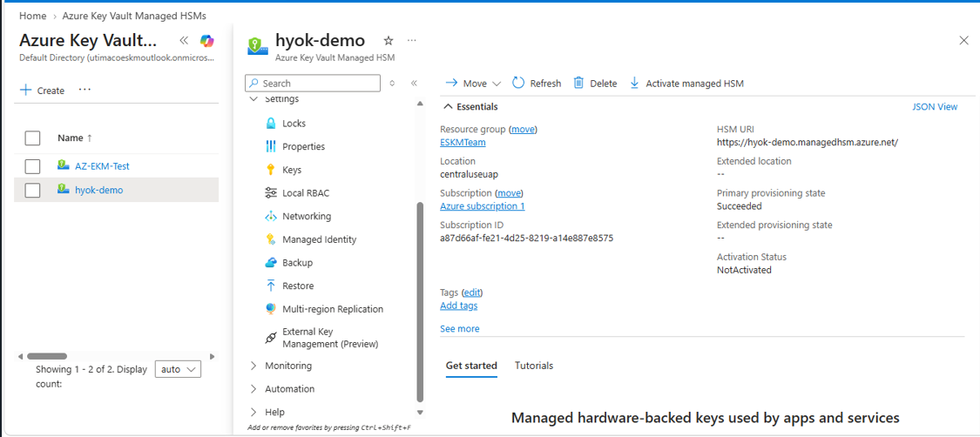This screenshot has width=980, height=437.
Task: Open the ESKMTeam resource group link
Action: click(463, 143)
